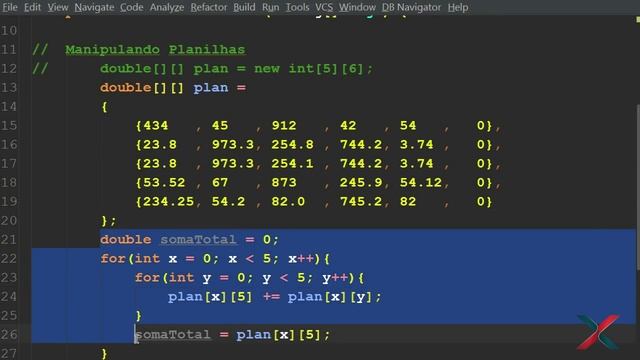Click 'somaTotal' in the line 21 declaration
This screenshot has height=360, width=640.
[x=198, y=240]
